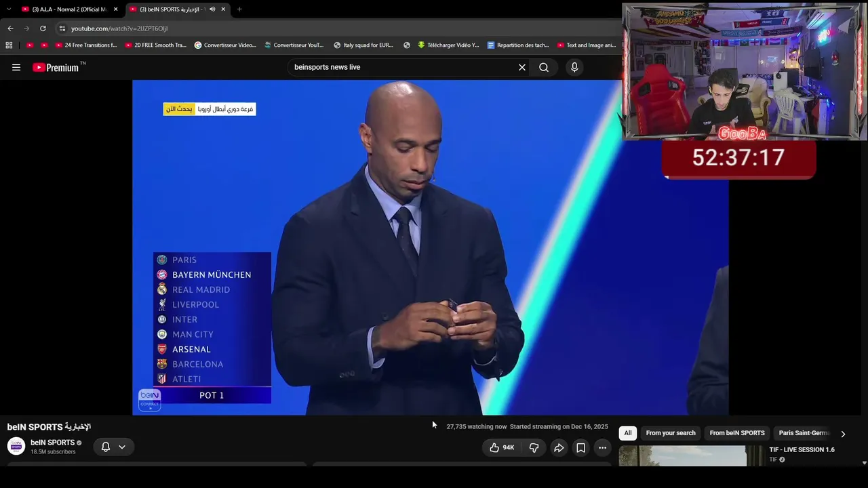Viewport: 868px width, 488px height.
Task: Click the 27,735 watching now text
Action: pos(477,427)
